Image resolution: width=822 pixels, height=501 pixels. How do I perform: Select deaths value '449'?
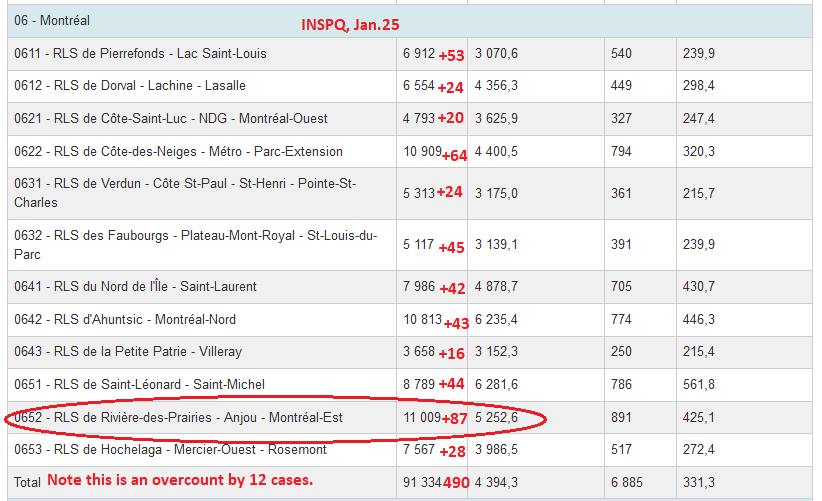click(621, 85)
